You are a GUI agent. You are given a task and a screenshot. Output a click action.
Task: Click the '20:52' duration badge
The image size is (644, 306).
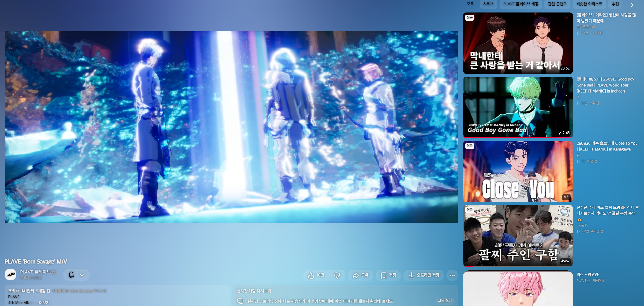(565, 68)
